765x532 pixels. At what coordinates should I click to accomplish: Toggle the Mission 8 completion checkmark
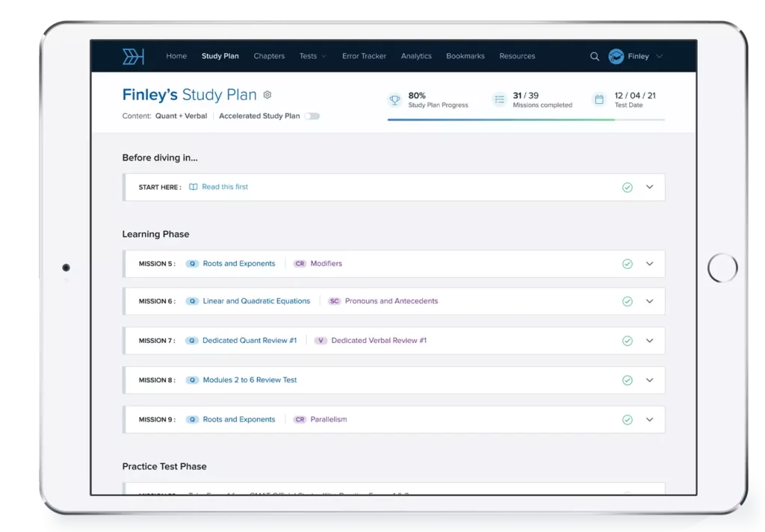pos(628,380)
